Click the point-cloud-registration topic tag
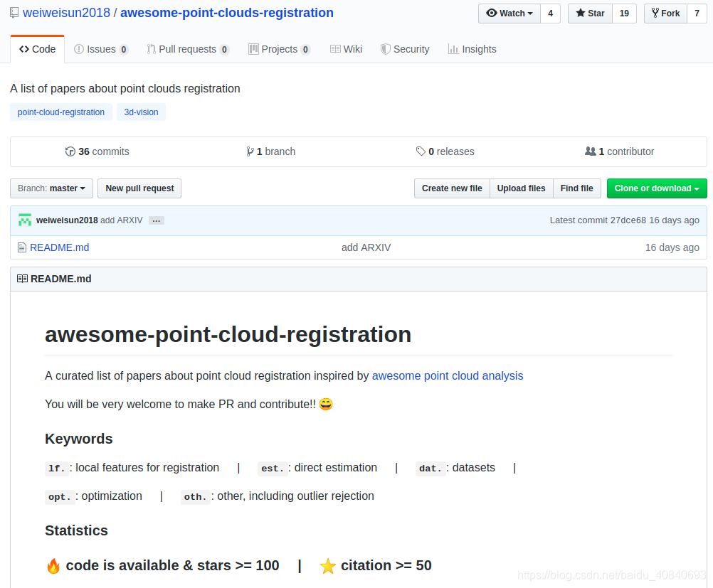Screen dimensions: 713x588 coord(61,112)
